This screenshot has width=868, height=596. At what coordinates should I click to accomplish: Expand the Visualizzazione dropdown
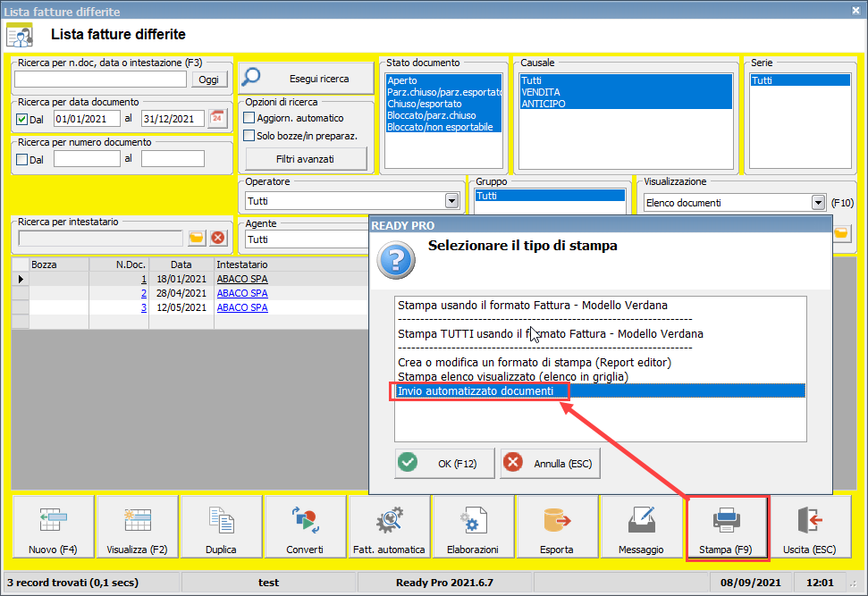pyautogui.click(x=818, y=203)
